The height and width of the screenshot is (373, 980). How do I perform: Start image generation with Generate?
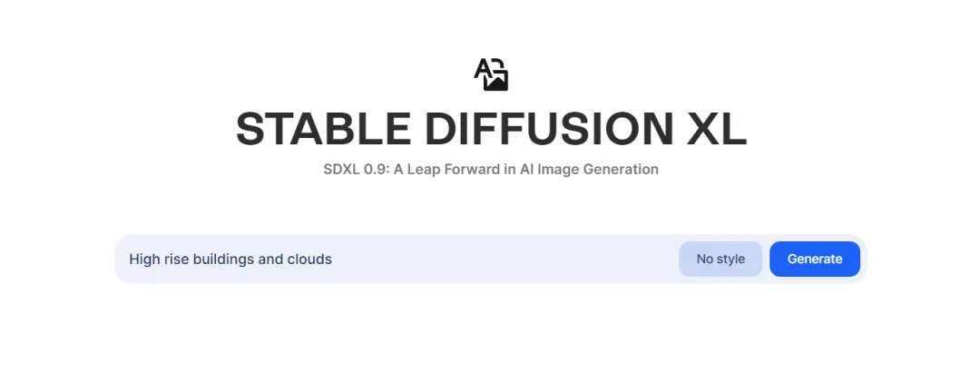814,259
